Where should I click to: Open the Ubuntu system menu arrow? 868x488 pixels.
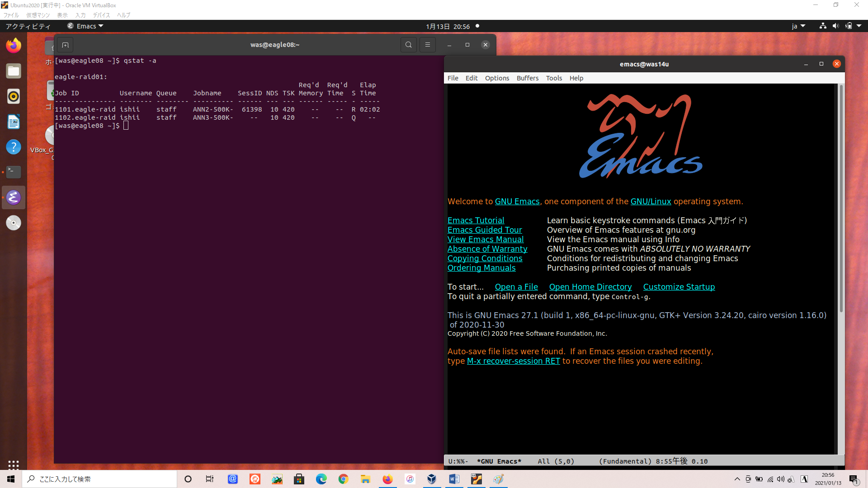pos(859,26)
